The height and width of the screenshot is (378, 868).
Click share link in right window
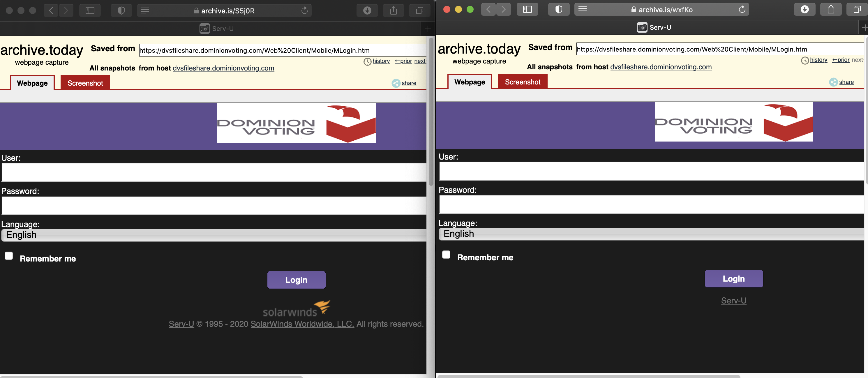846,82
